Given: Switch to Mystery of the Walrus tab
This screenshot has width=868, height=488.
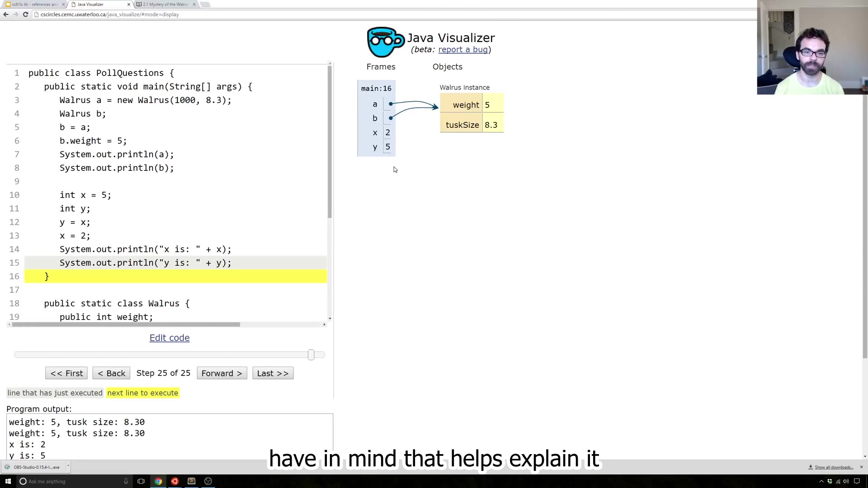Looking at the screenshot, I should coord(165,5).
